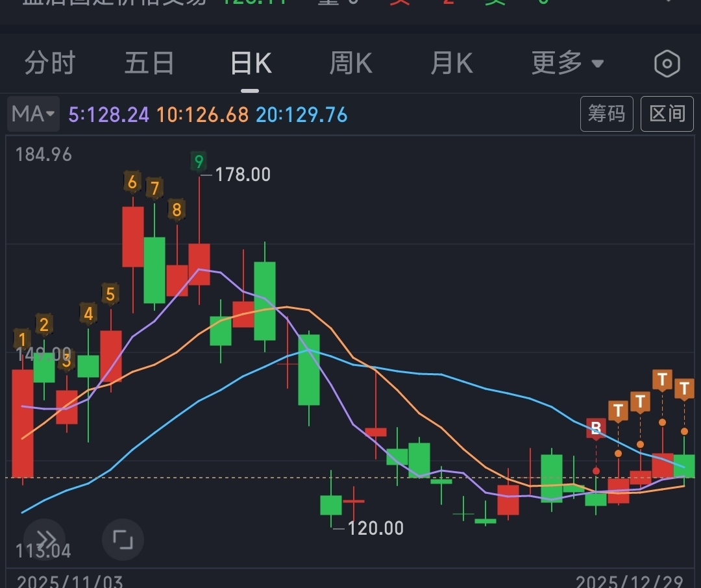This screenshot has width=701, height=588.
Task: Tap the highest orange T marker
Action: click(662, 379)
